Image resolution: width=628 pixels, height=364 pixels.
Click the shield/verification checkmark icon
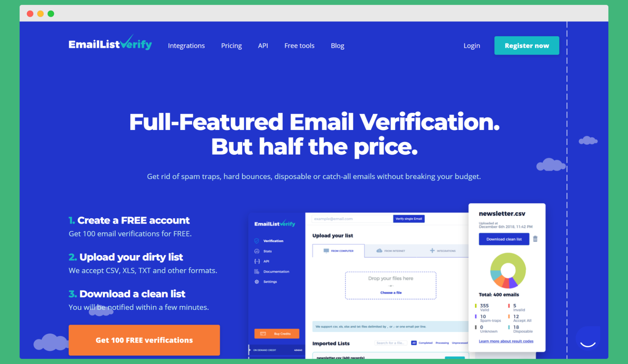(257, 241)
